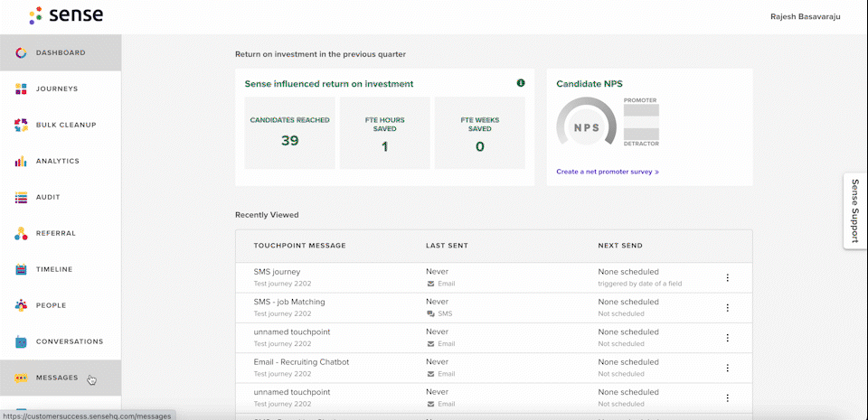The height and width of the screenshot is (420, 868).
Task: Click the FTE Hours Saved tile
Action: (x=385, y=133)
